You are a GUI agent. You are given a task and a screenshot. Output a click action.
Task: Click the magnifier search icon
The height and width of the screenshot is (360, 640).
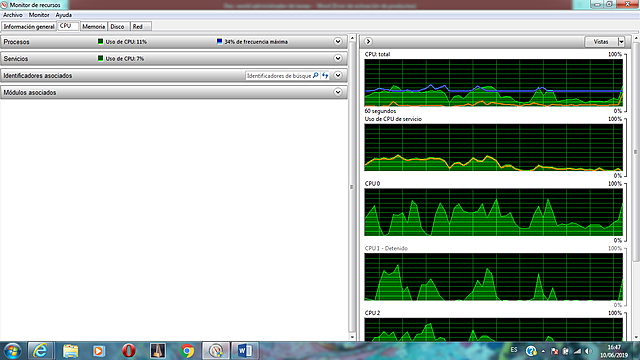click(x=316, y=76)
